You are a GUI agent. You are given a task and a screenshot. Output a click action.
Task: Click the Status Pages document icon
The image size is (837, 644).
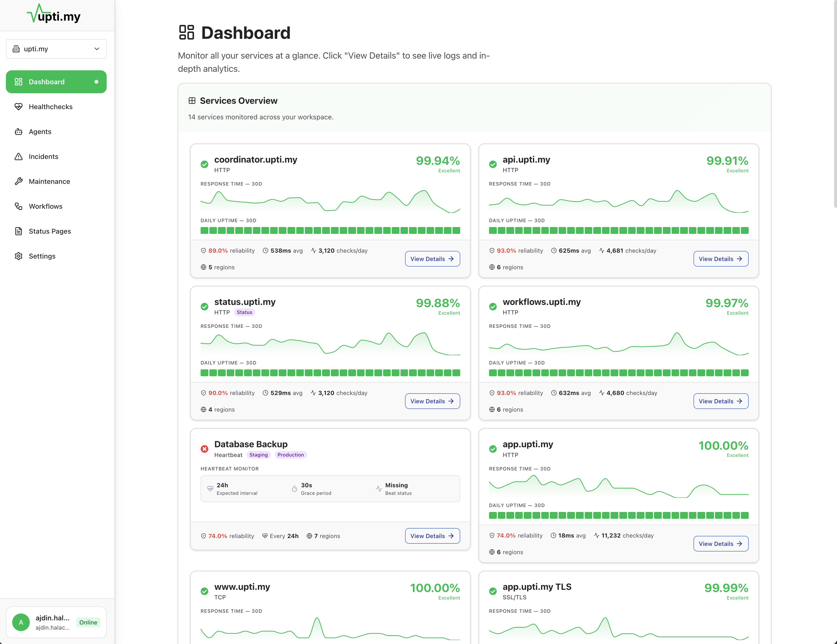click(x=18, y=231)
